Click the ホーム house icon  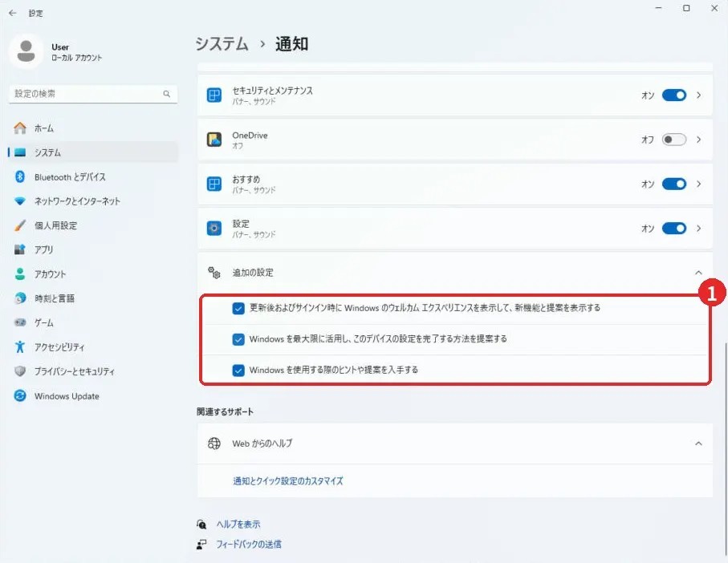pos(20,128)
